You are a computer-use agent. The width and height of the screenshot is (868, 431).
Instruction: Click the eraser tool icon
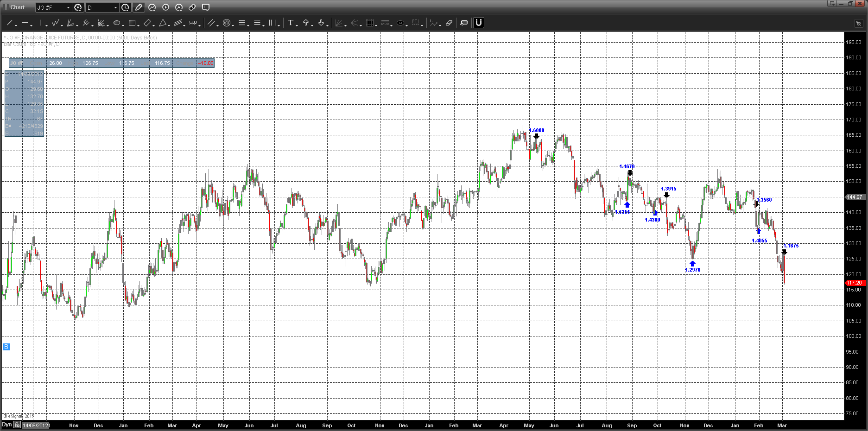point(449,23)
